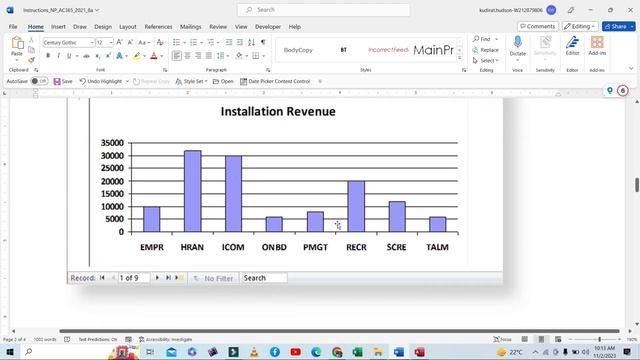Choose text highlight color
This screenshot has width=640, height=360.
pos(136,56)
